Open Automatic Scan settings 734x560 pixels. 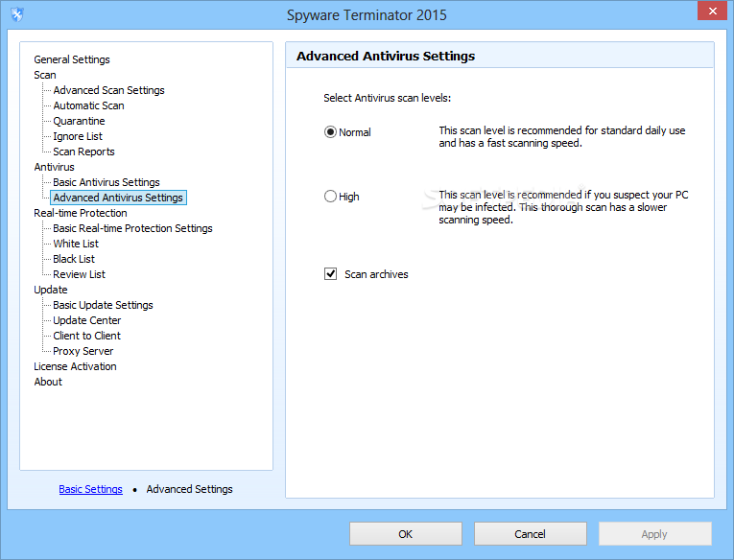[x=88, y=105]
